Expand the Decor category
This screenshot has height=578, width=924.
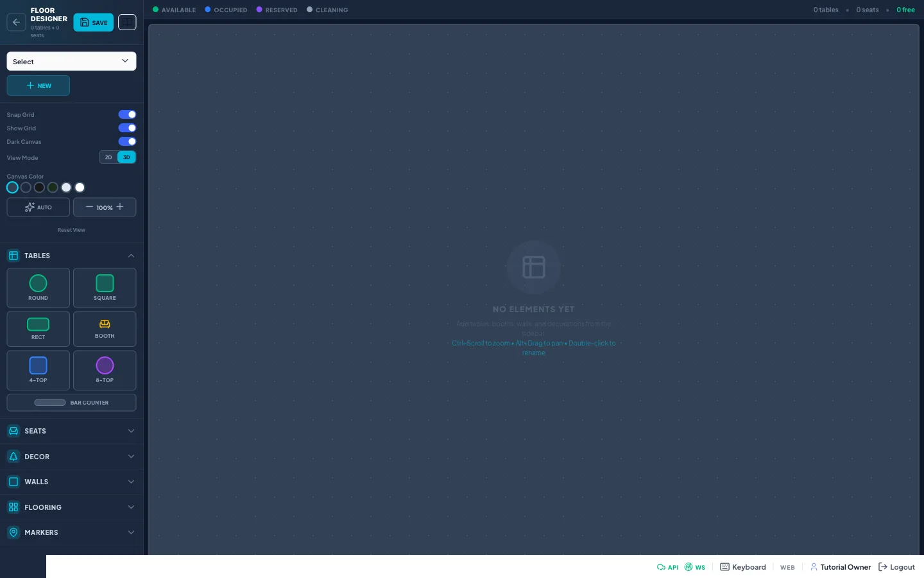71,457
